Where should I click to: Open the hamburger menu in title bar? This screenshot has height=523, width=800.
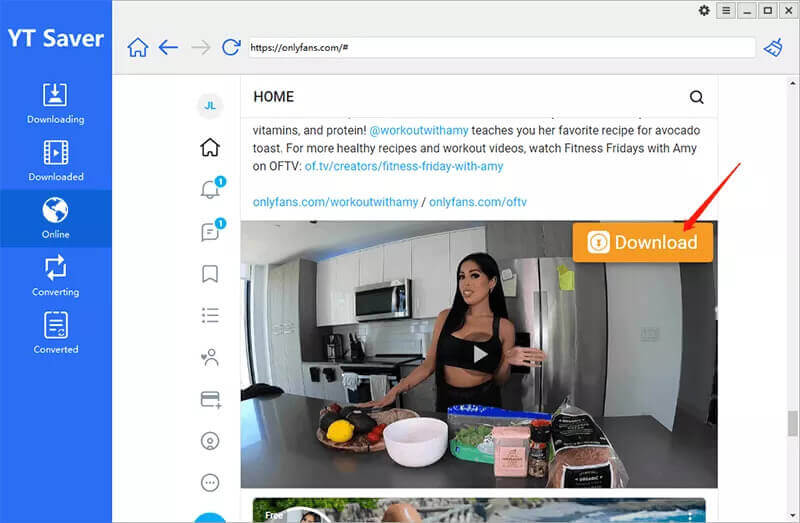(726, 10)
